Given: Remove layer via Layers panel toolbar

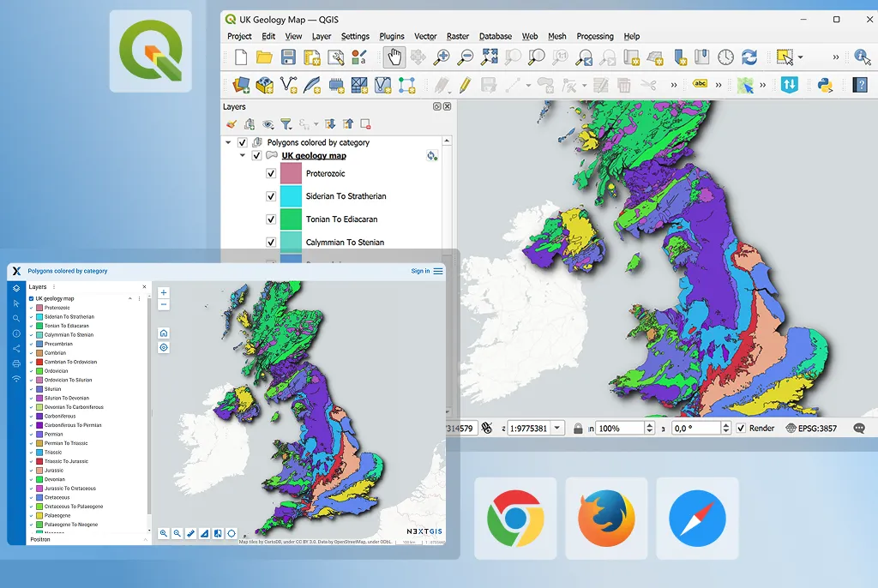Looking at the screenshot, I should point(365,123).
